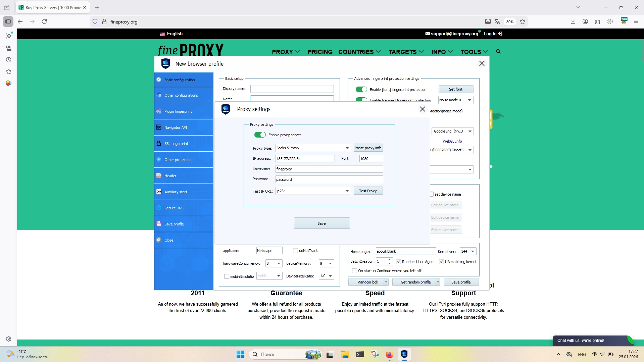Toggle canvas fingerprint protection switch
644x362 pixels.
[361, 100]
